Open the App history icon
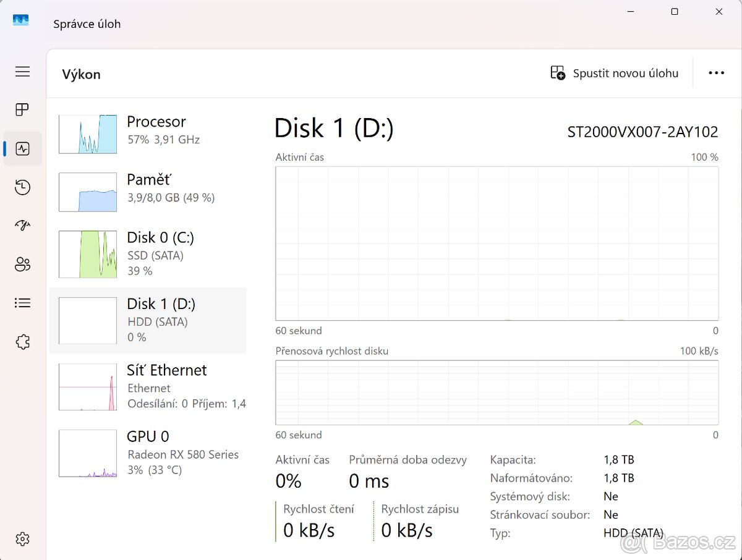The width and height of the screenshot is (742, 560). click(23, 187)
